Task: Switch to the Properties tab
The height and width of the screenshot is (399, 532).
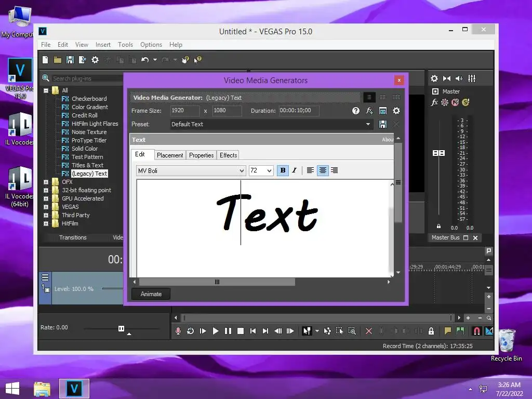Action: [x=201, y=155]
